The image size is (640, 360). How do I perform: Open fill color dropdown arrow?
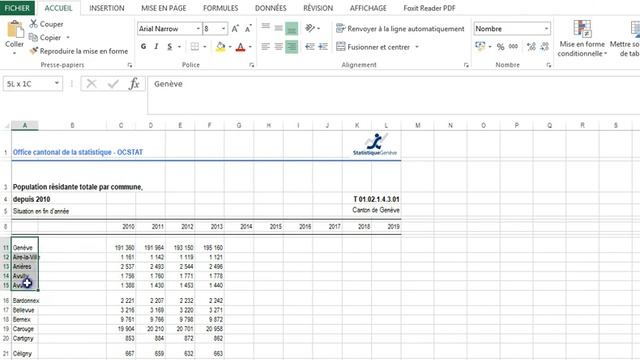click(230, 47)
